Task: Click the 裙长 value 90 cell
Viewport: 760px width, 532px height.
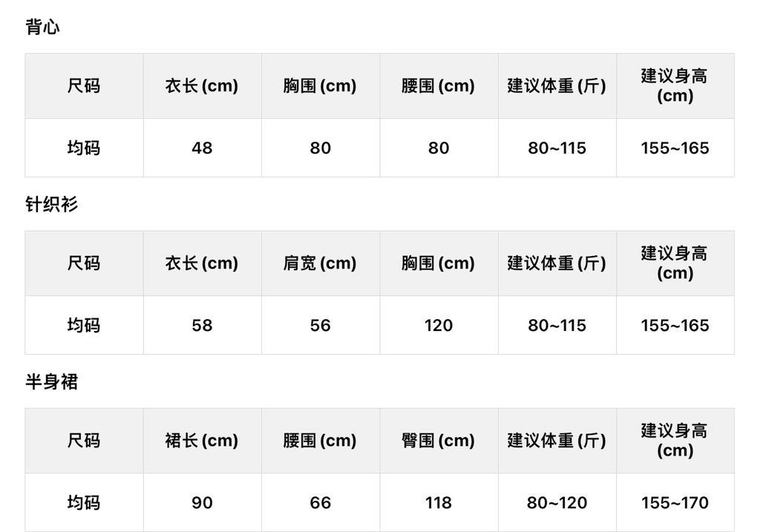Action: [x=202, y=502]
